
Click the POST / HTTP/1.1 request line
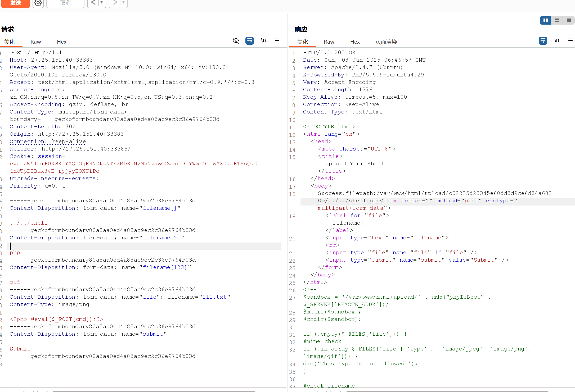pos(36,53)
